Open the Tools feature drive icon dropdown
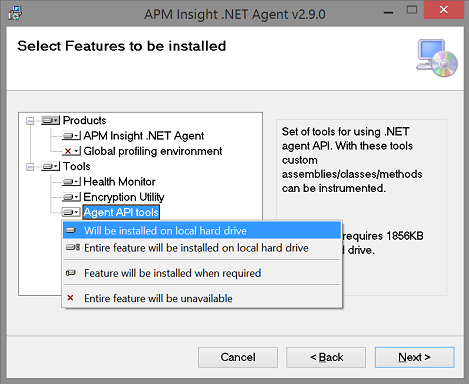This screenshot has width=469, height=384. (x=51, y=166)
